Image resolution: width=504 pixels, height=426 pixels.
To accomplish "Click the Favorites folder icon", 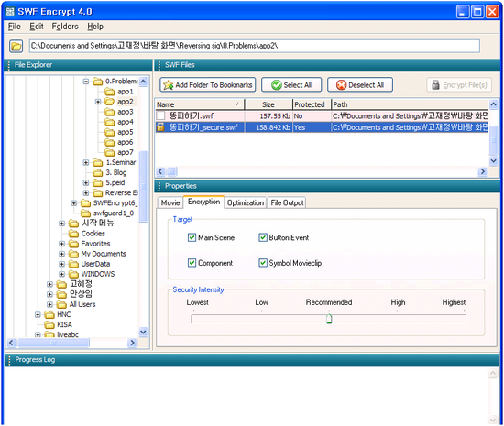I will click(x=73, y=244).
